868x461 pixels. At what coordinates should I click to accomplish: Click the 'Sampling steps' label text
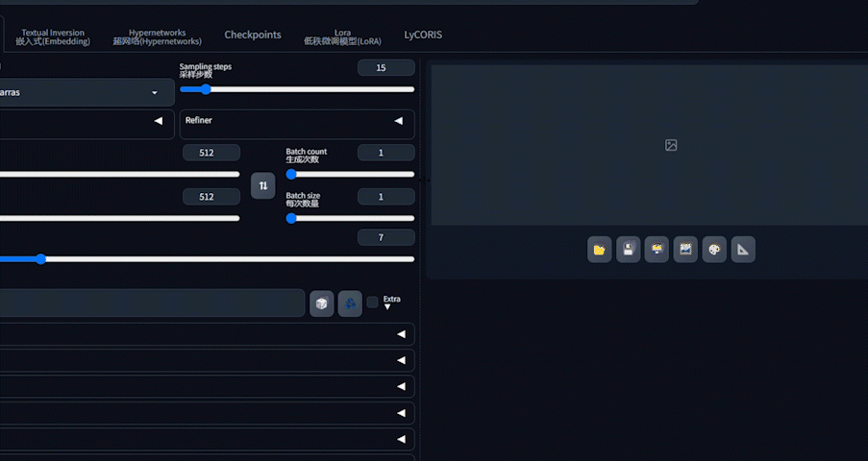pyautogui.click(x=206, y=66)
